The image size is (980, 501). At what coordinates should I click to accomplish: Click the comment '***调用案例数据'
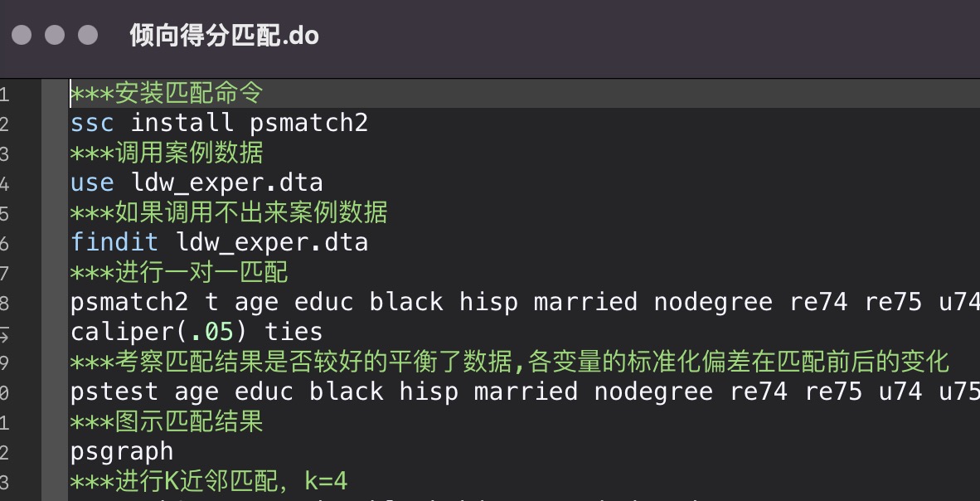click(166, 153)
